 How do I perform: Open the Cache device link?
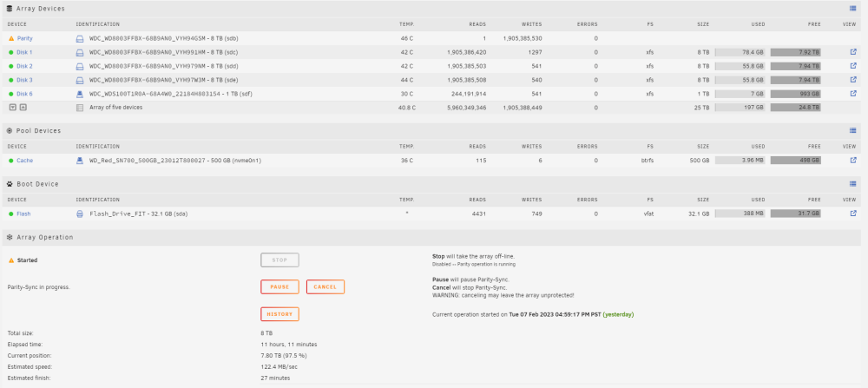25,161
